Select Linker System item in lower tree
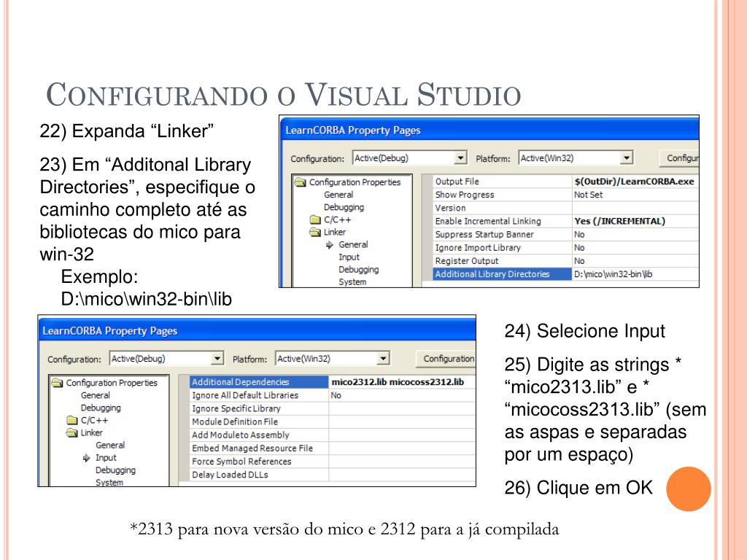This screenshot has width=747, height=560. pos(109,482)
